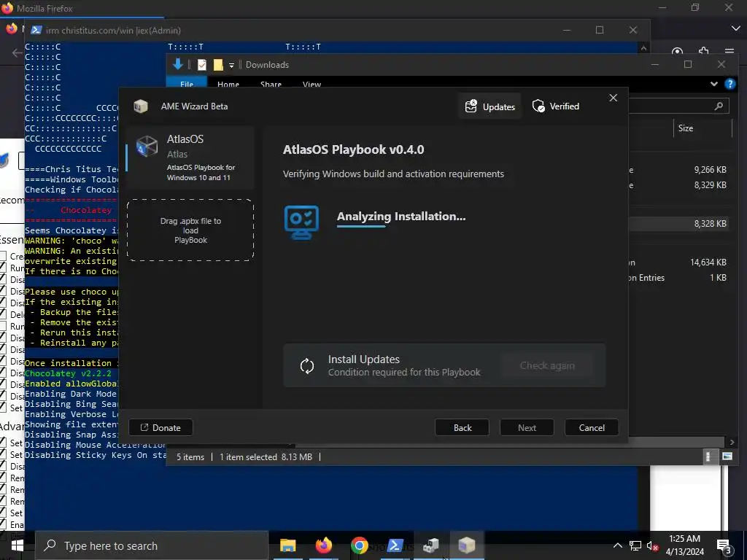
Task: Open Chrome from the taskbar
Action: (x=359, y=545)
